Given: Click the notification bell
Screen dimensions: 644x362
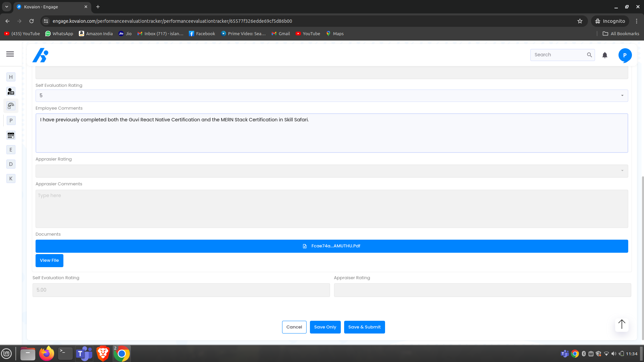Looking at the screenshot, I should pyautogui.click(x=605, y=55).
